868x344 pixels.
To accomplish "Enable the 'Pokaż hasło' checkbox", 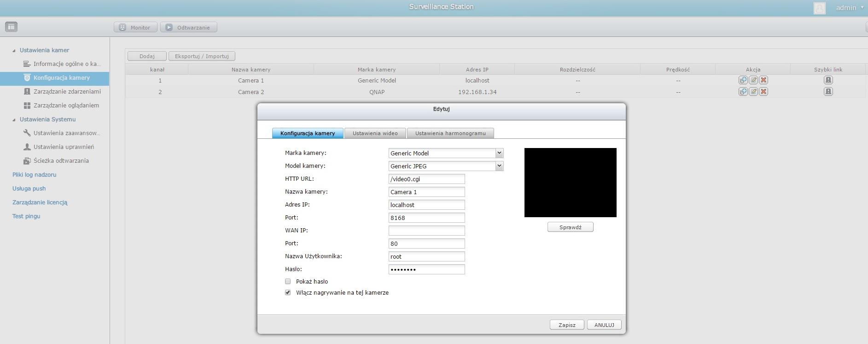I will pos(288,281).
